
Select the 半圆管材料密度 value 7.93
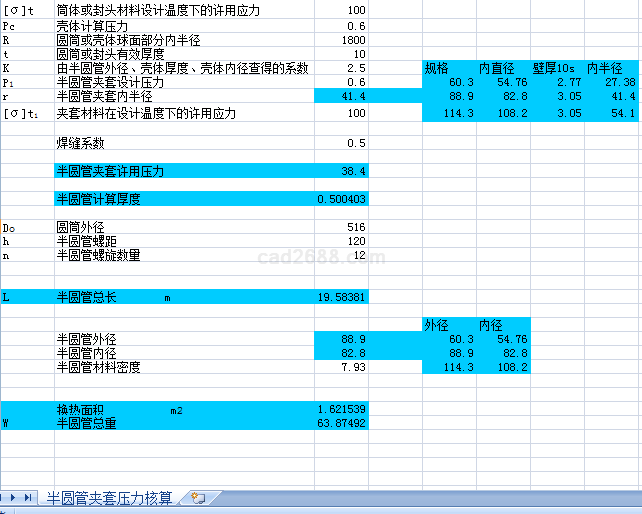341,367
